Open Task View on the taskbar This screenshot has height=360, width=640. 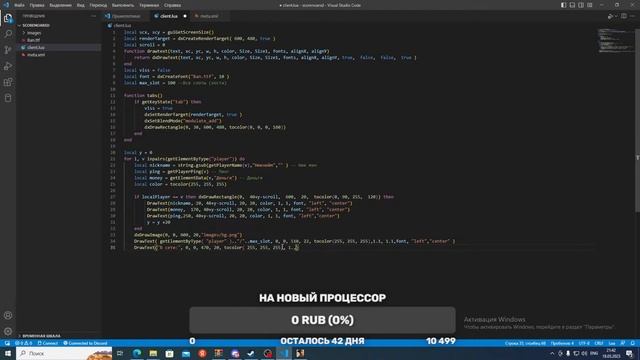120,353
